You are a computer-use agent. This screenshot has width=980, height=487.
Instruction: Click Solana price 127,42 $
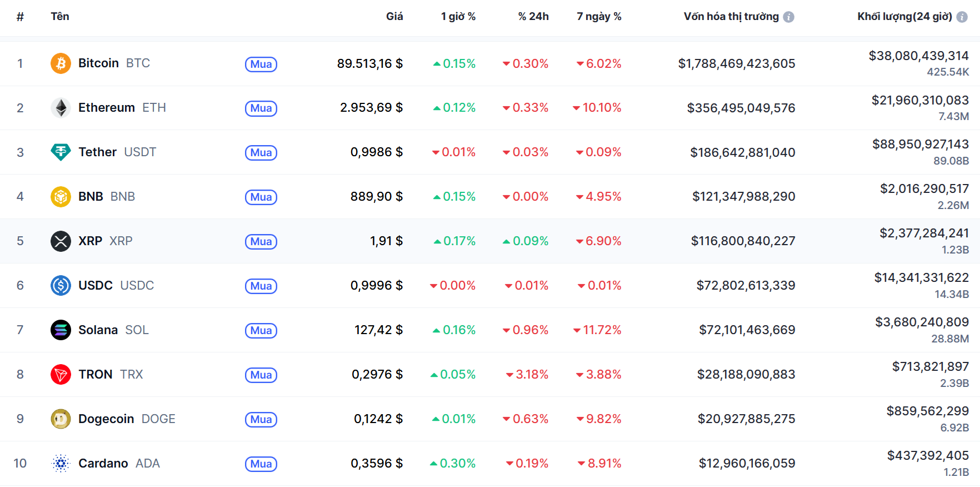click(x=379, y=330)
